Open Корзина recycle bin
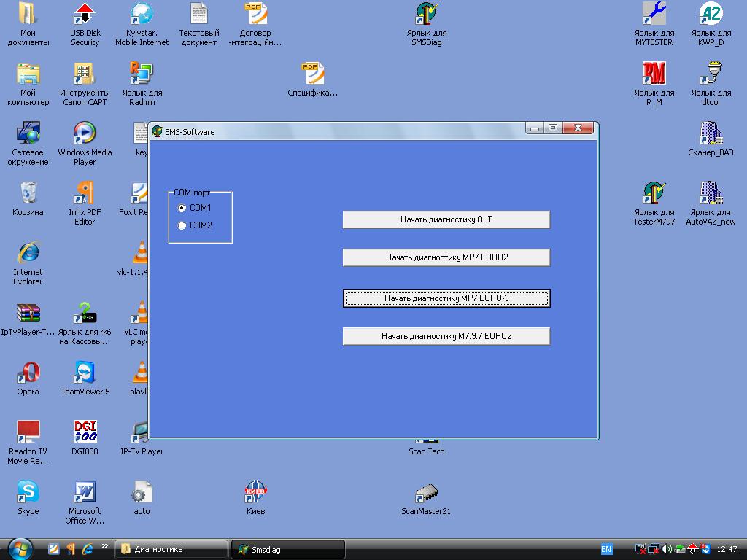Viewport: 747px width, 560px height. [28, 199]
